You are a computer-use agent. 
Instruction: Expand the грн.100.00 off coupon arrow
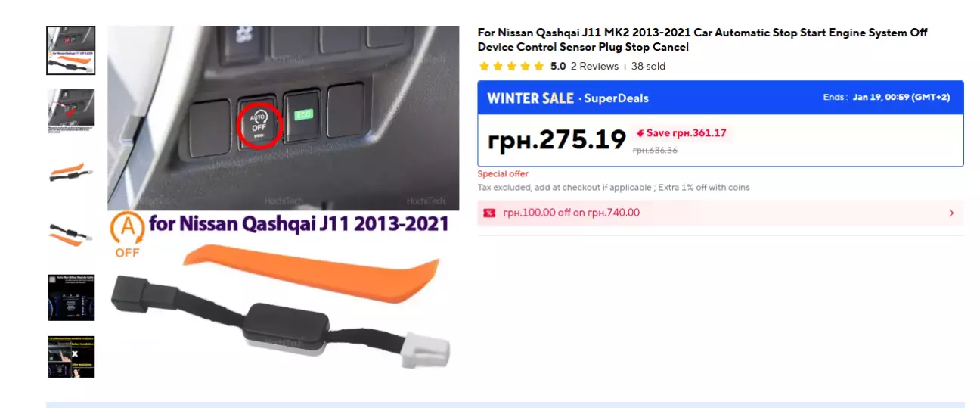[x=951, y=213]
